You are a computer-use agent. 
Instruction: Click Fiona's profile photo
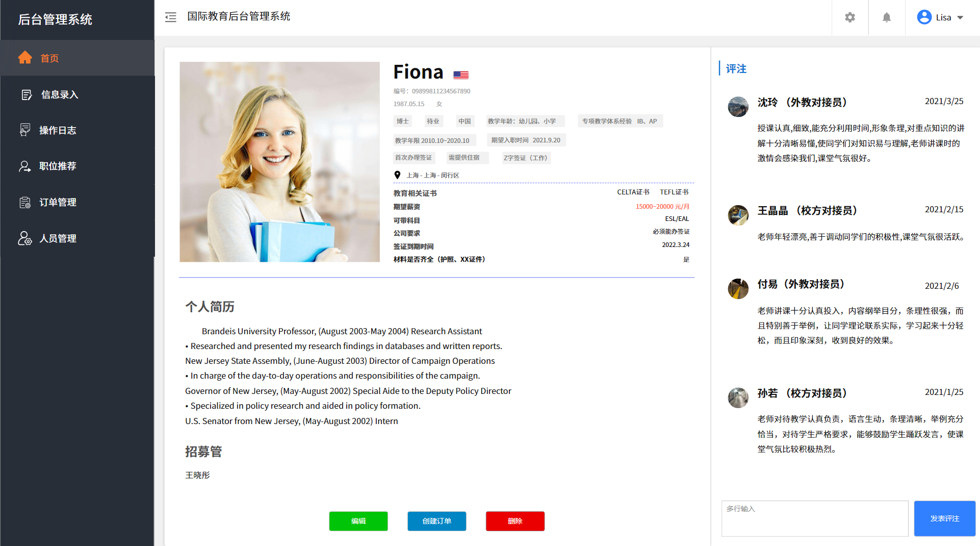[x=279, y=162]
